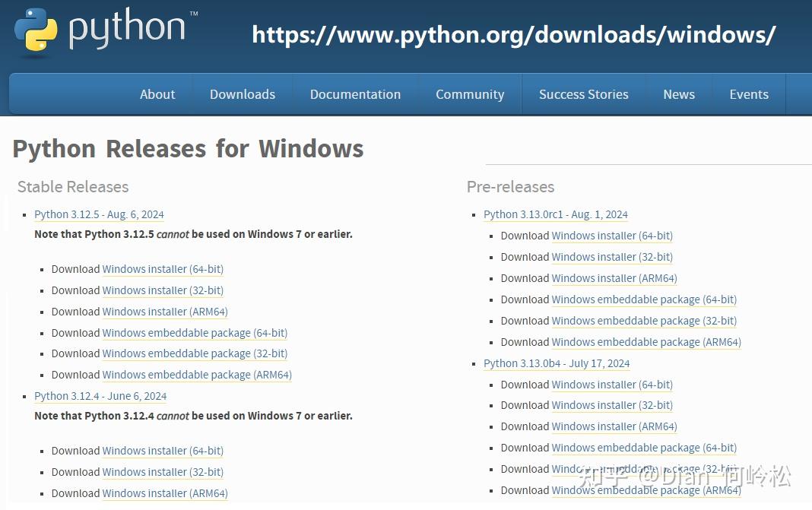This screenshot has height=510, width=812.
Task: Download the 64-bit Windows installer for 3.13.0rc1
Action: 612,236
